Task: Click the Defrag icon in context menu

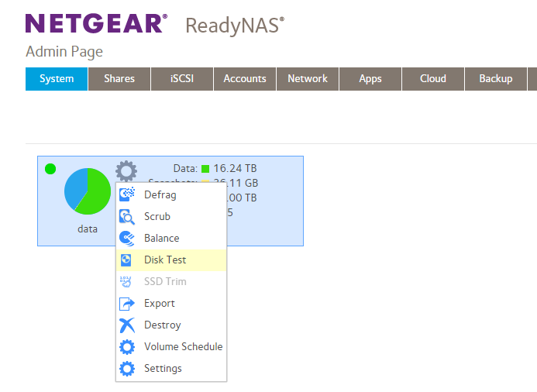Action: point(127,195)
